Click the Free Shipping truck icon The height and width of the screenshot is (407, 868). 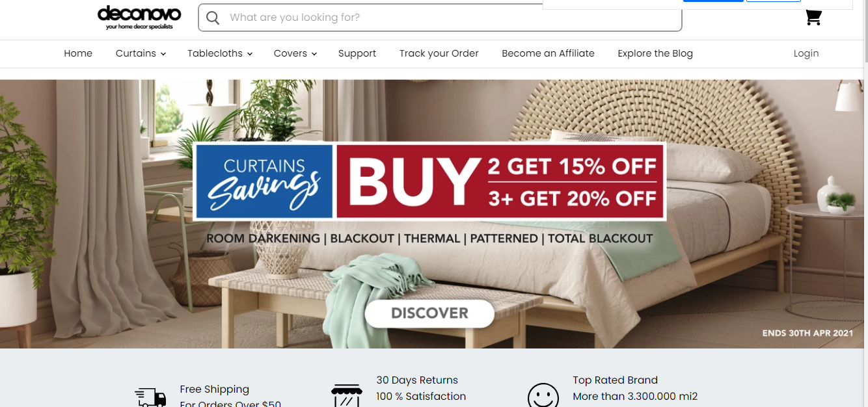150,397
